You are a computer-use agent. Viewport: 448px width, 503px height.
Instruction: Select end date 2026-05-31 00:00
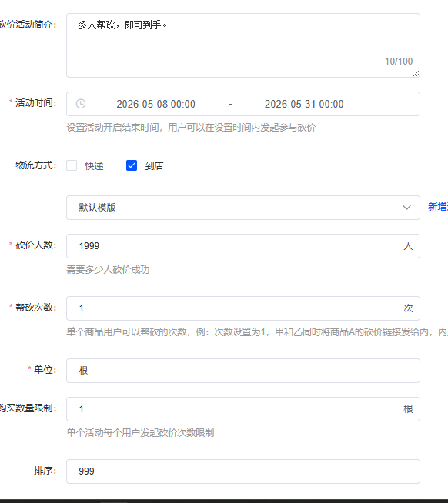point(304,104)
